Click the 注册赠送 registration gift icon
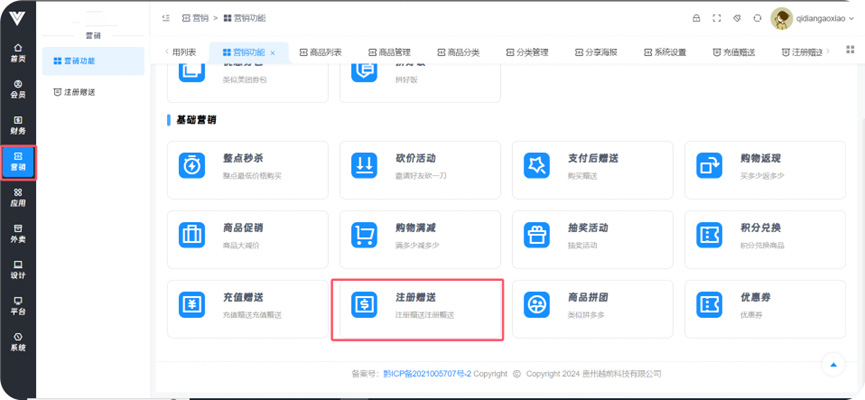 [x=364, y=305]
